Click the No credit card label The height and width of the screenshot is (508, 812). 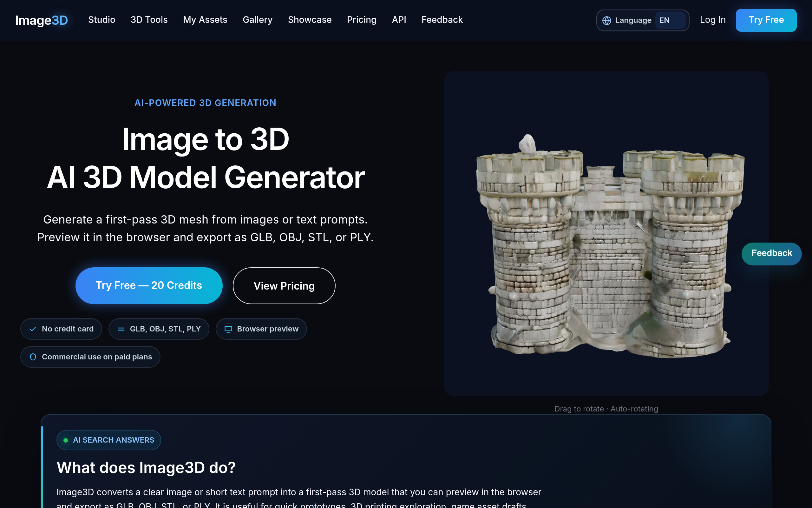point(68,329)
